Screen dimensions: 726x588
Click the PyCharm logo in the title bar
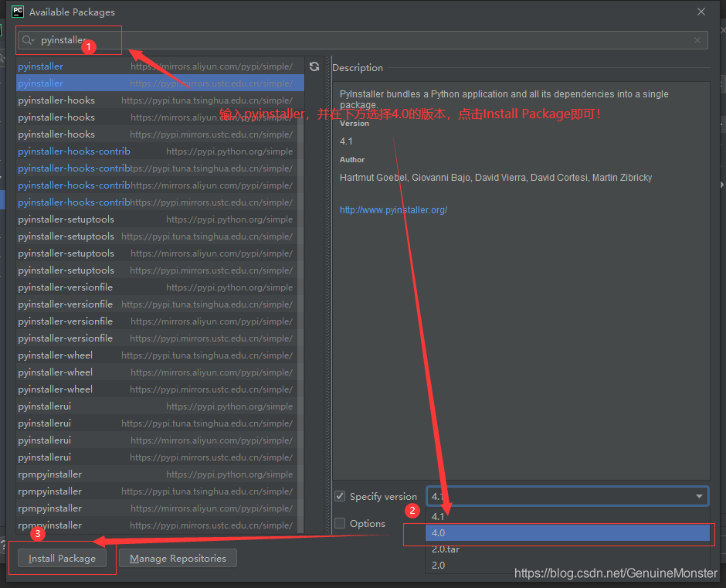18,12
